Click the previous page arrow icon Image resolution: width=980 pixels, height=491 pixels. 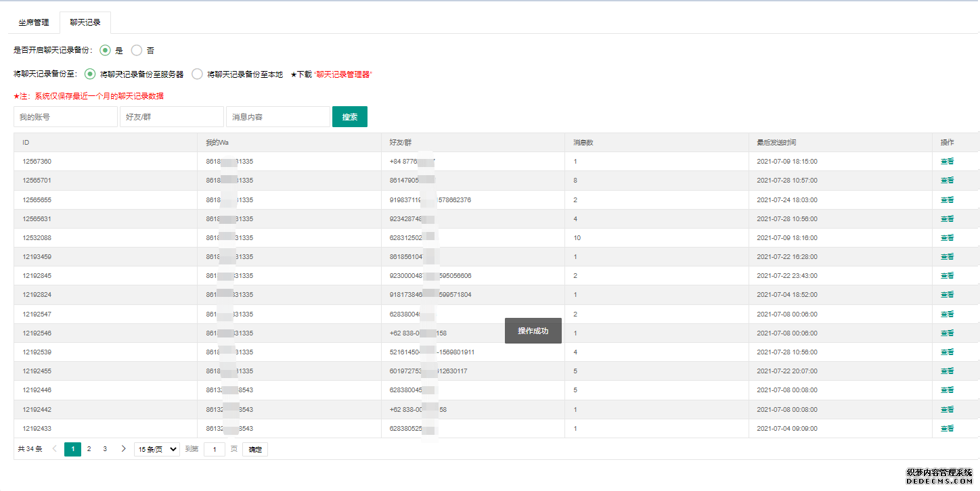55,449
